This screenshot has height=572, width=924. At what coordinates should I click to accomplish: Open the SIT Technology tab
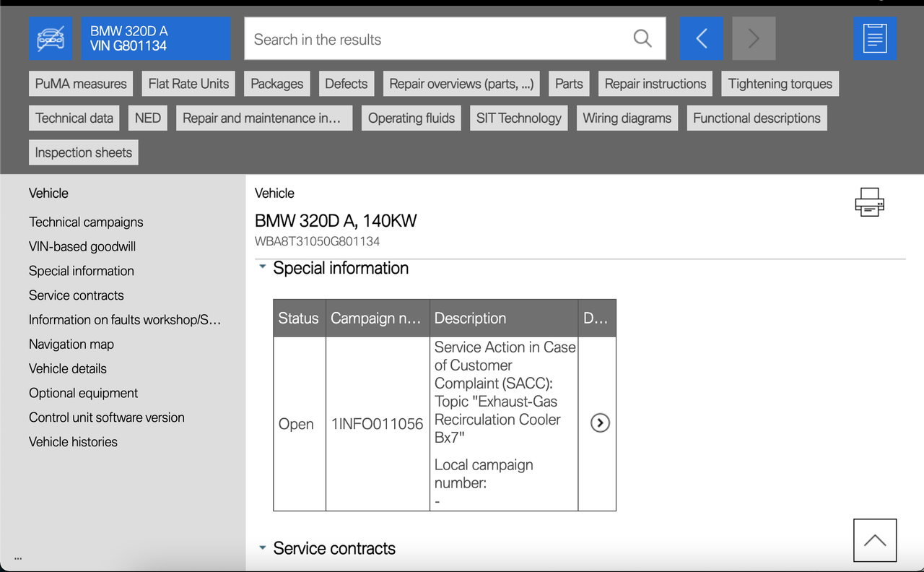pos(519,118)
